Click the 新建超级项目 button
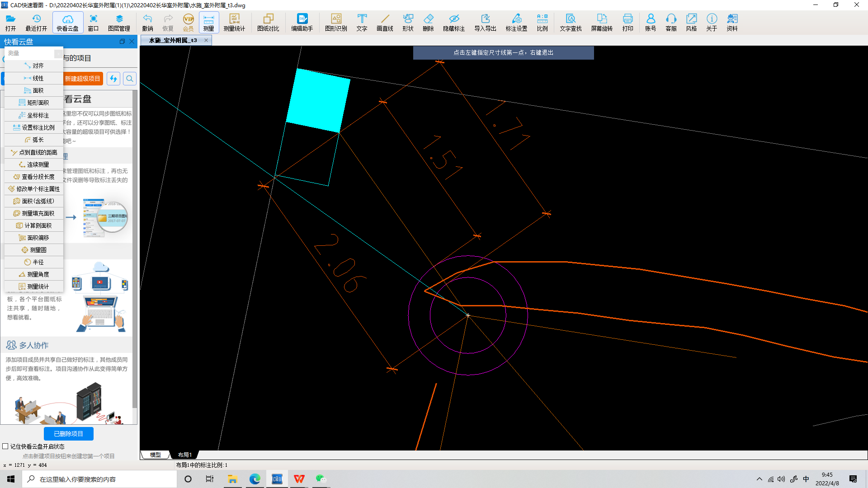 [83, 79]
